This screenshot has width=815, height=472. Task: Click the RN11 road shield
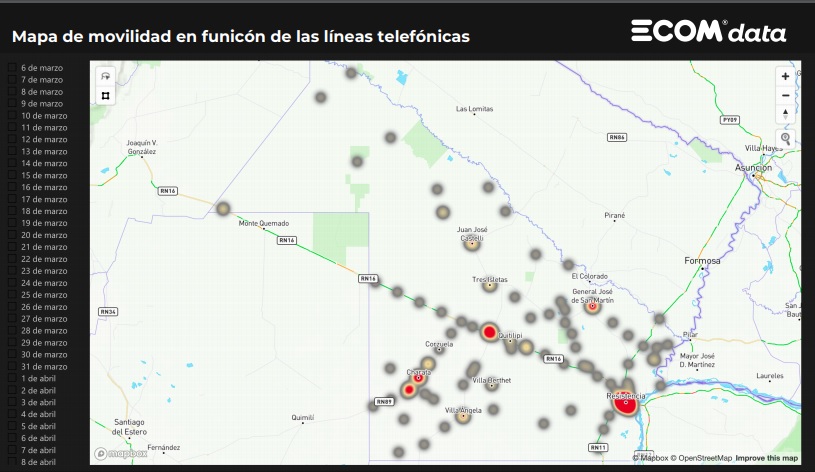click(x=598, y=448)
